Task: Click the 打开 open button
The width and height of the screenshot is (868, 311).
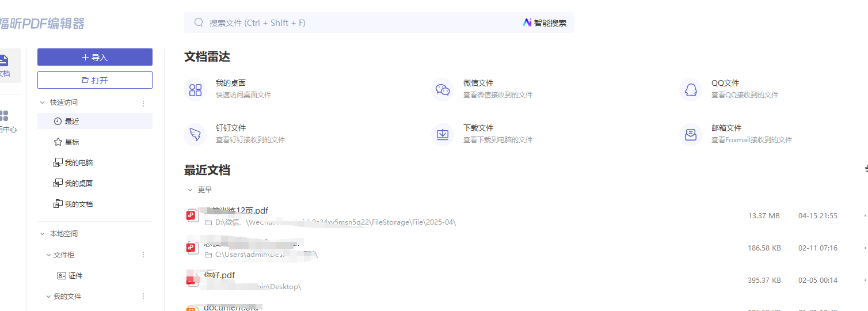Action: coord(95,81)
